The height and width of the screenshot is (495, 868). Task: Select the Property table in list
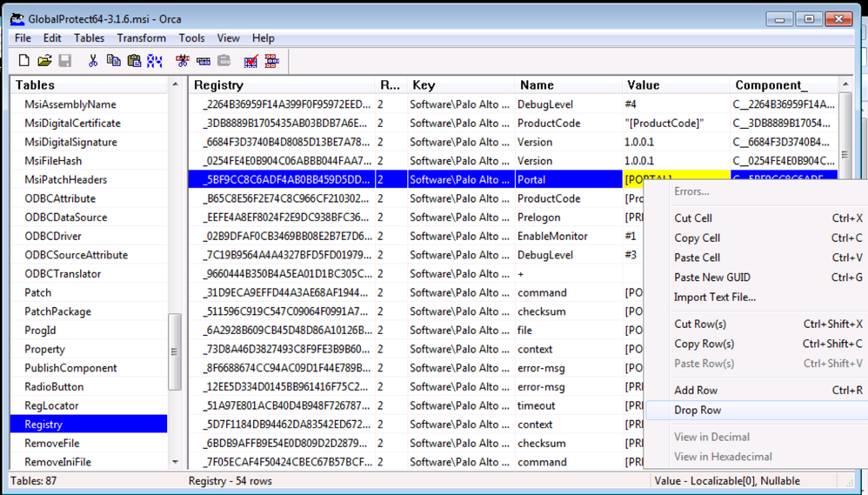point(44,349)
